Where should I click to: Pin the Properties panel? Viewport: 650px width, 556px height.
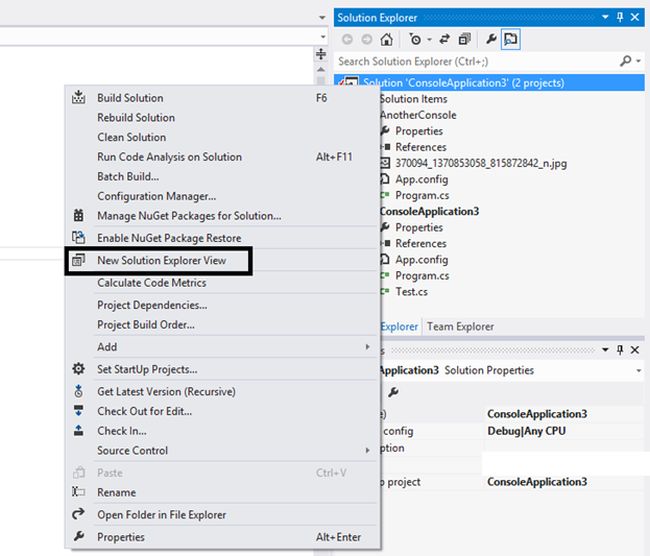[620, 350]
